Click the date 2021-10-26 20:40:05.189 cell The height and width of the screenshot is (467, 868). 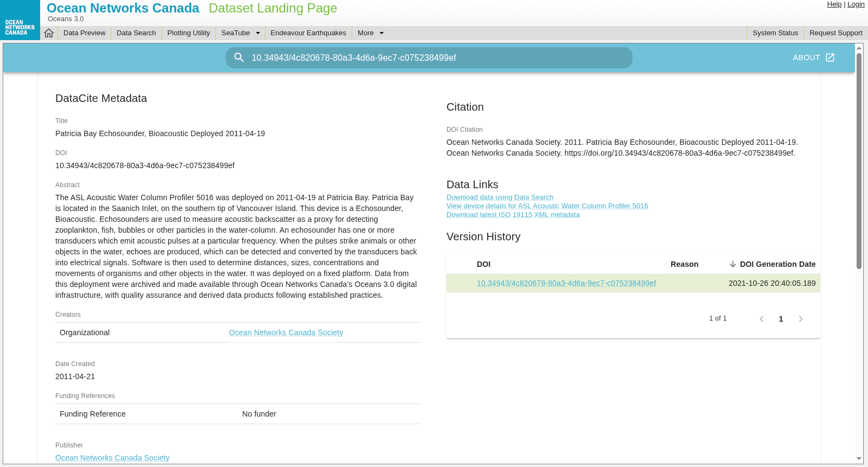coord(772,283)
